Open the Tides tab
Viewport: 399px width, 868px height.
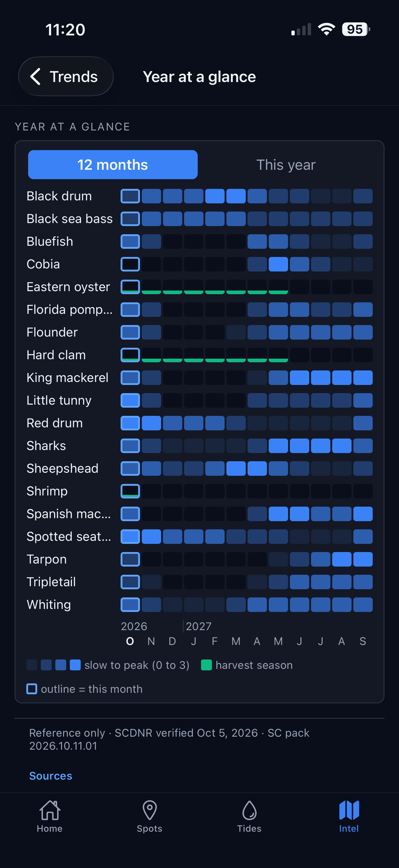click(x=249, y=816)
